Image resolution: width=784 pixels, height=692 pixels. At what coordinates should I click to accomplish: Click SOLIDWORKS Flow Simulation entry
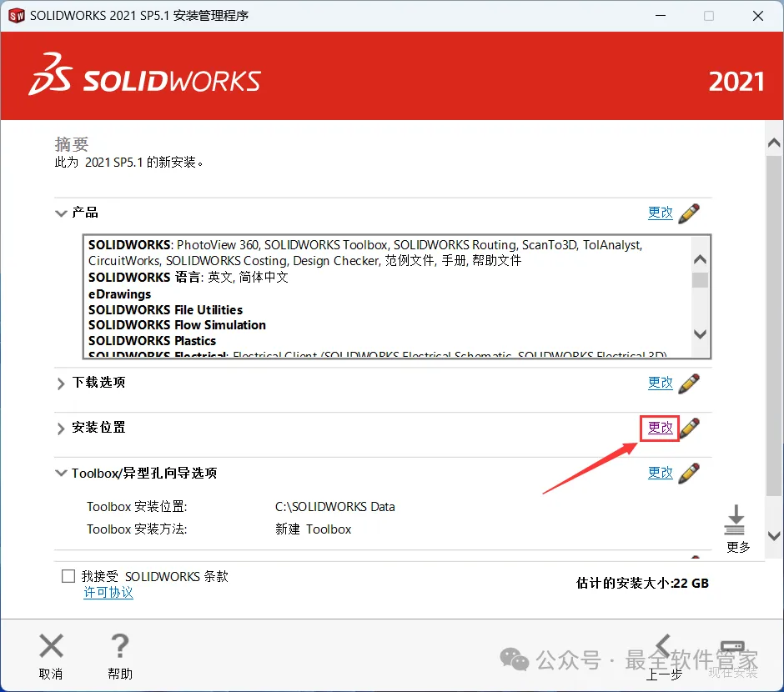click(177, 325)
